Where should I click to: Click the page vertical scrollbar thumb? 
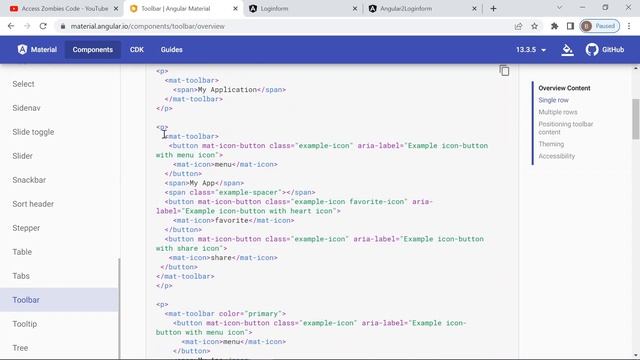coord(636,119)
